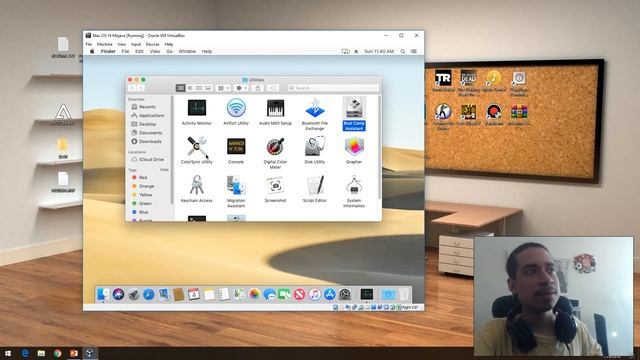Select the Migration Assistant icon

coord(236,185)
